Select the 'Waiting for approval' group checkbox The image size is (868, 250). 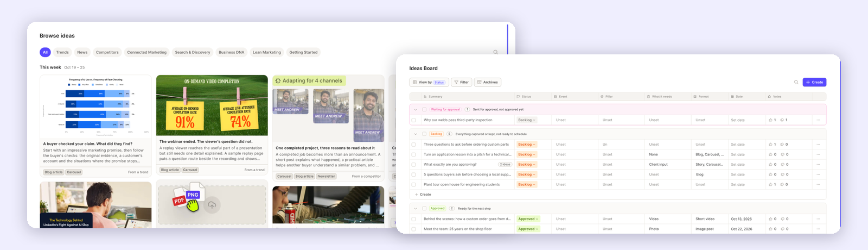tap(424, 109)
